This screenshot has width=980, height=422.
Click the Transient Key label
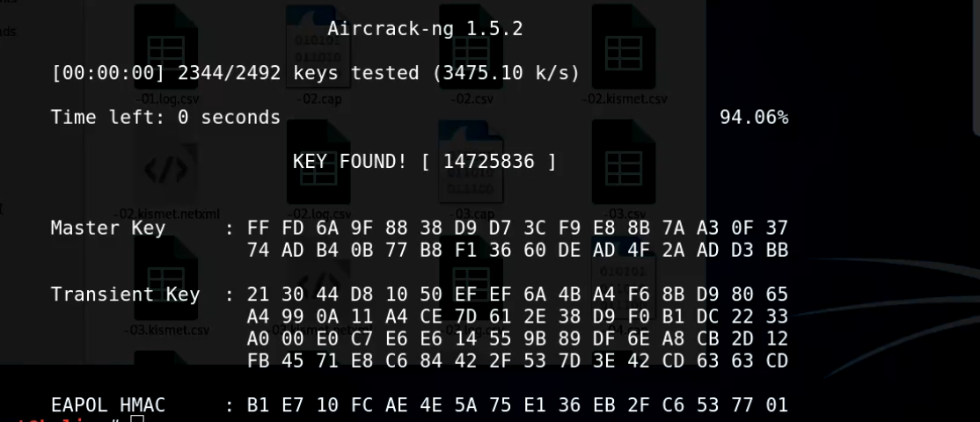point(125,294)
